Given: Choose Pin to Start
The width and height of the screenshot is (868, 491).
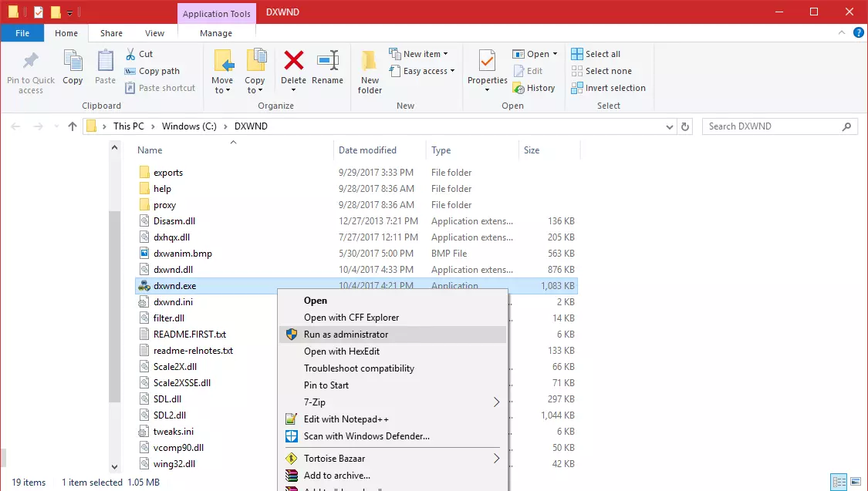Looking at the screenshot, I should 393,385.
